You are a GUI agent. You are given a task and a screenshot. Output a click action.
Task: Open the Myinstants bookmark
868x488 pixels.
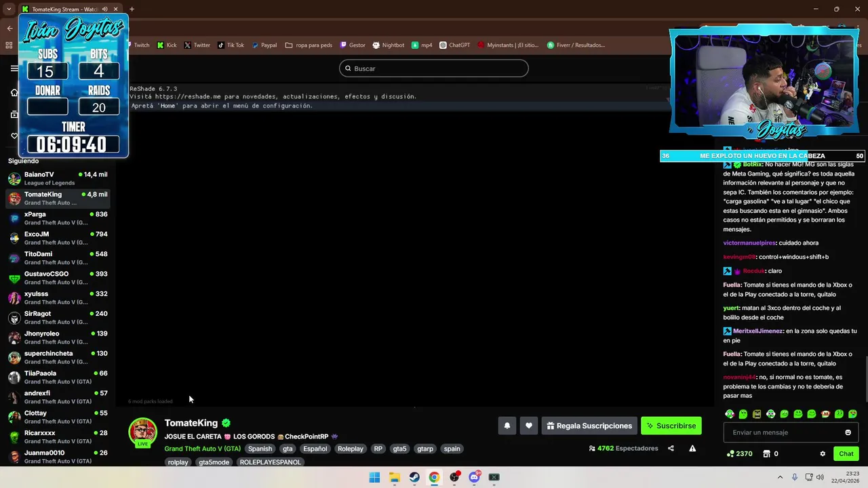(x=508, y=45)
